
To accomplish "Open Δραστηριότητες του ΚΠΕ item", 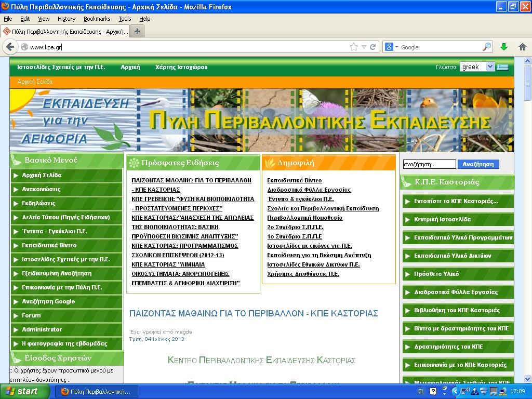I will 458,347.
